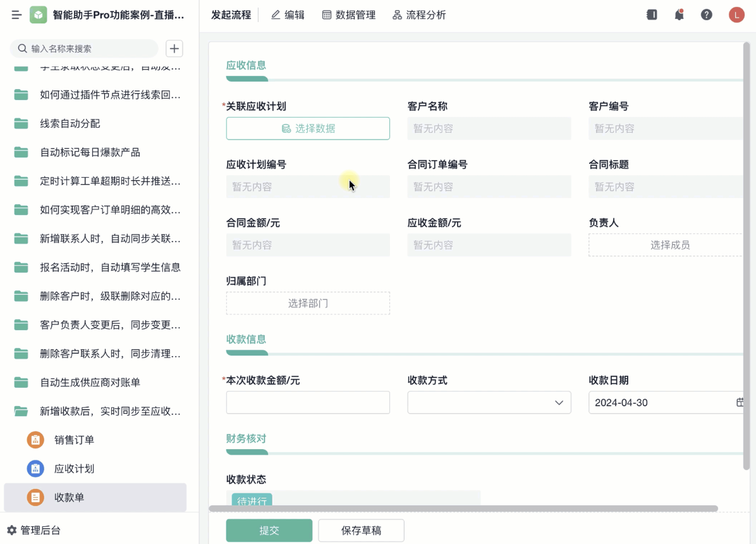The width and height of the screenshot is (756, 544).
Task: Open the 数据管理 tab
Action: pos(348,15)
